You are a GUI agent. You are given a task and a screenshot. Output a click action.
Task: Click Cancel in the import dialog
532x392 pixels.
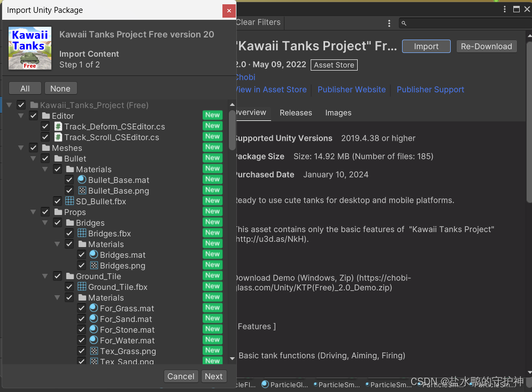click(x=181, y=376)
